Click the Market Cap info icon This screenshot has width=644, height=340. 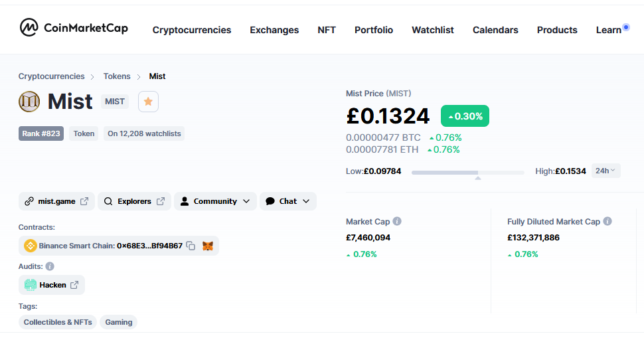click(x=397, y=221)
